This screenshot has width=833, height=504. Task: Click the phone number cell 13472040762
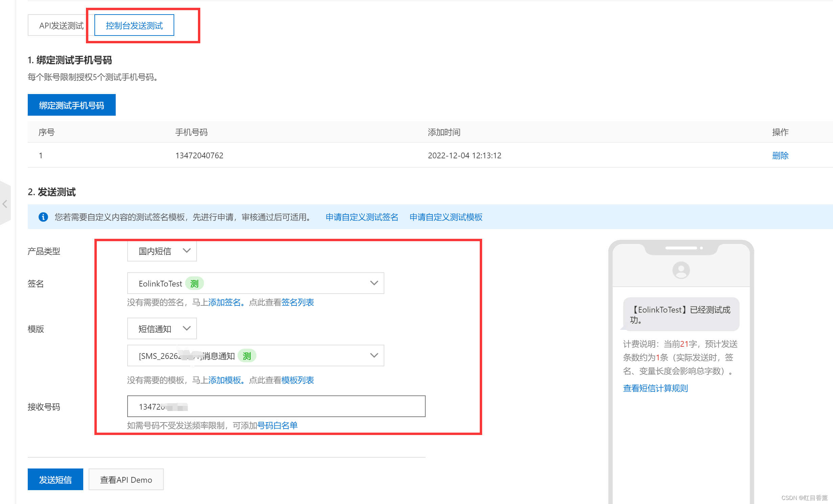point(199,156)
